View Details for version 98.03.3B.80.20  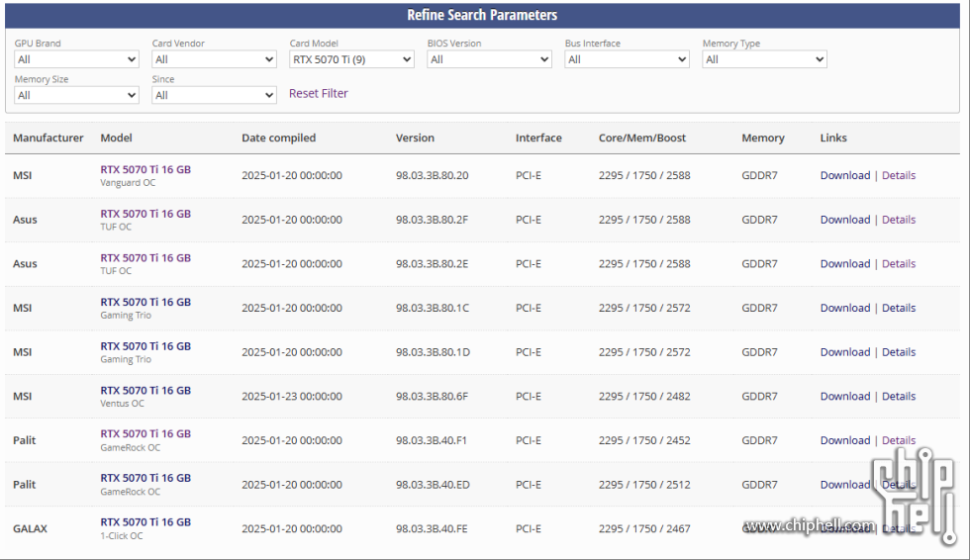[899, 175]
